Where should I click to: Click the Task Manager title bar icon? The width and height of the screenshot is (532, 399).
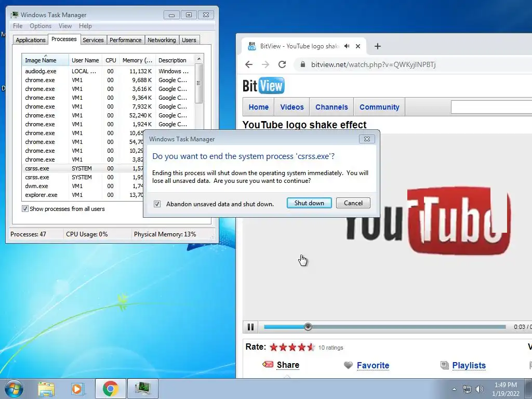tap(15, 15)
